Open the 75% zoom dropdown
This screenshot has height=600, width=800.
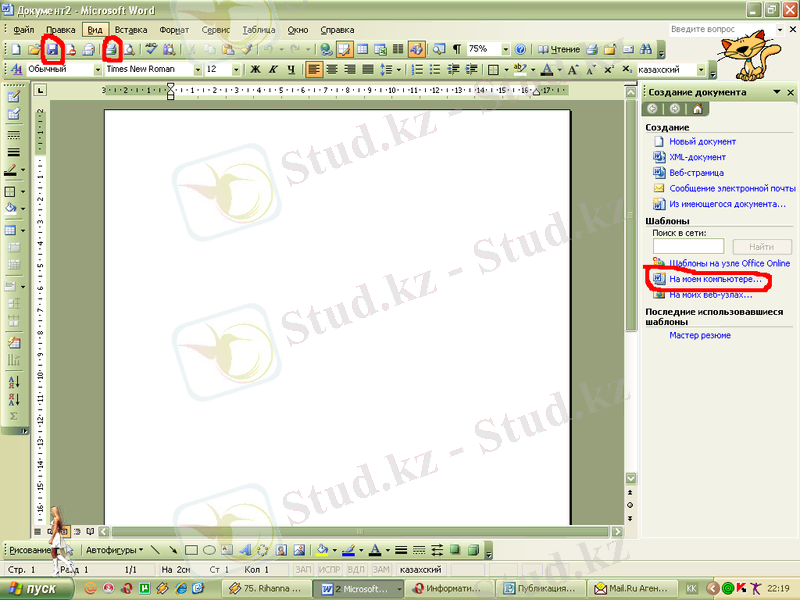point(505,49)
